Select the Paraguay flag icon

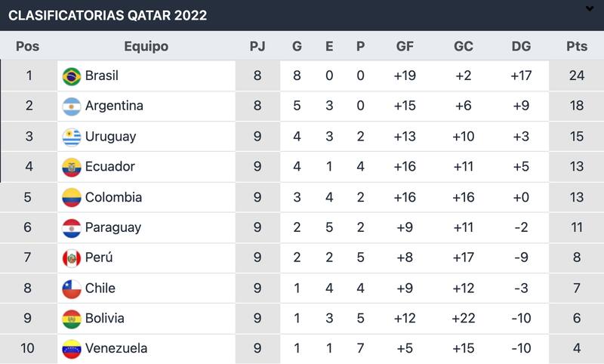pos(72,227)
